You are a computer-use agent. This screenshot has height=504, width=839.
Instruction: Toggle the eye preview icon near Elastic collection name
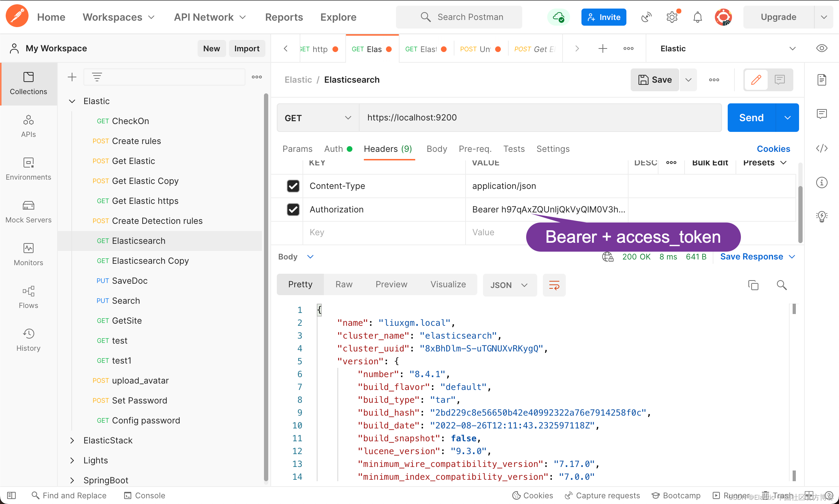coord(822,48)
